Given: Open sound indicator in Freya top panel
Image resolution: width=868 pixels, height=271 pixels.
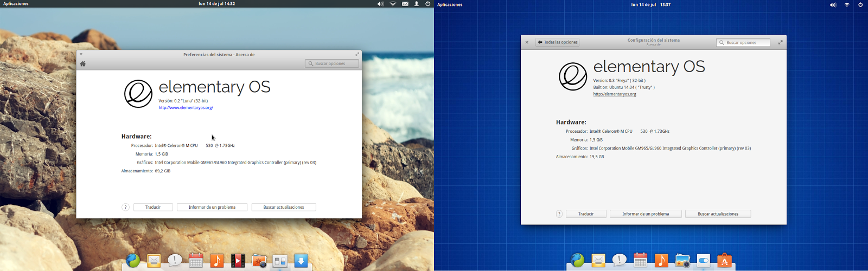Looking at the screenshot, I should pyautogui.click(x=833, y=5).
